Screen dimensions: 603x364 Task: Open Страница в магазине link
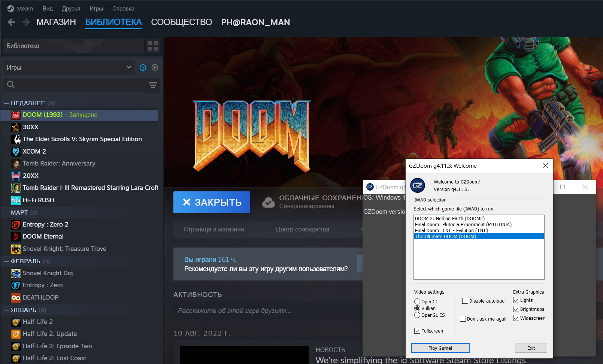[x=214, y=229]
